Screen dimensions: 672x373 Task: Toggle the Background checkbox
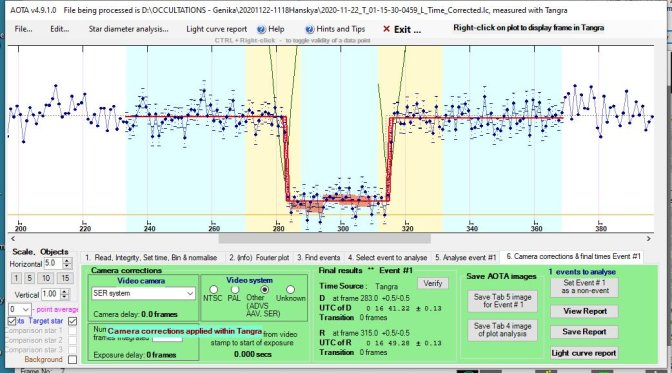click(x=72, y=359)
